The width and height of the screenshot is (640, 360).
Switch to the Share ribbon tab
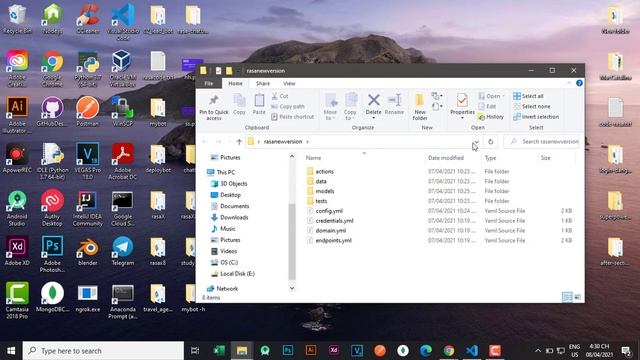click(x=263, y=83)
